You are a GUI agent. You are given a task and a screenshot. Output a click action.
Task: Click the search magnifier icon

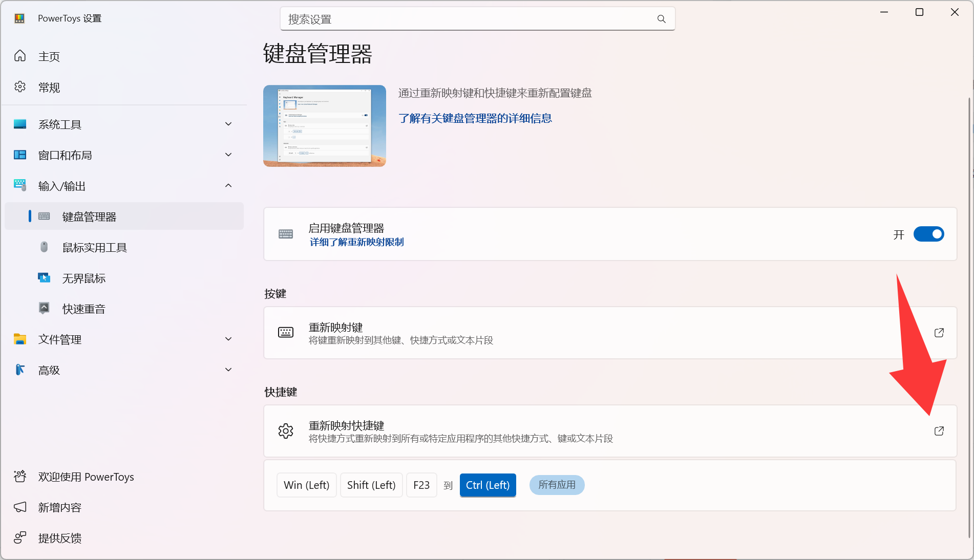click(x=661, y=19)
